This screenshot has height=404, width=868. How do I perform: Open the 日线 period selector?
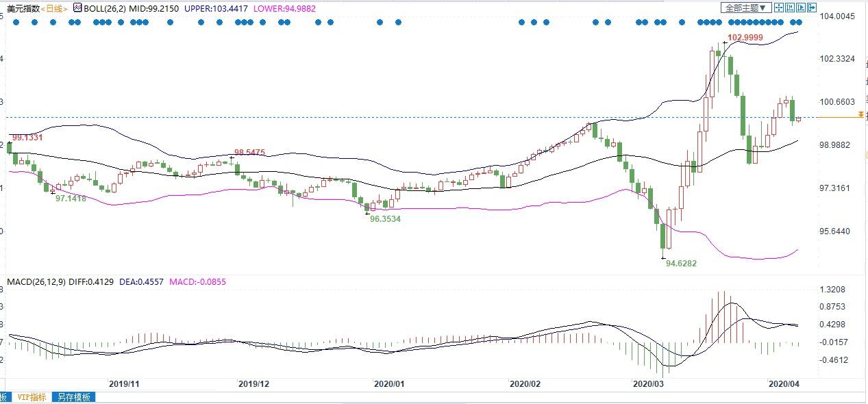(x=53, y=8)
